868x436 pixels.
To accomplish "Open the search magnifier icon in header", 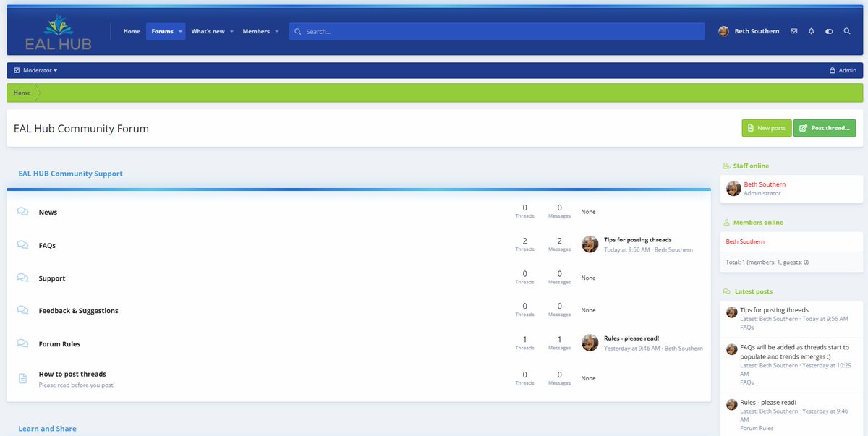I will coord(847,31).
